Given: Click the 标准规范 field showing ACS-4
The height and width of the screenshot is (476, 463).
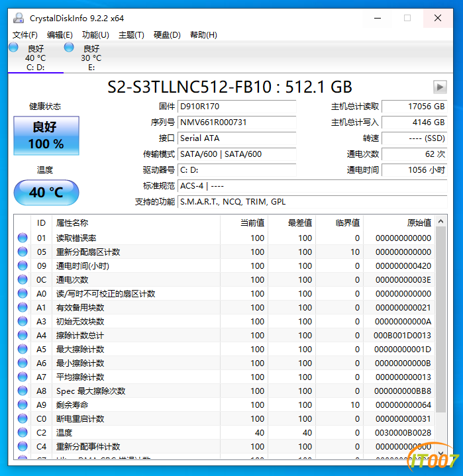Looking at the screenshot, I should (x=313, y=186).
